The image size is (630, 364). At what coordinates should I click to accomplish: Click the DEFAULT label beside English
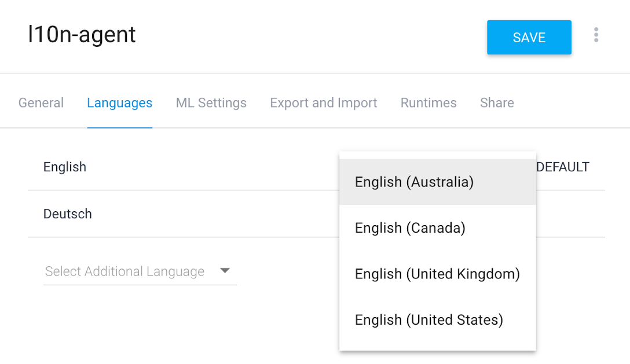562,167
